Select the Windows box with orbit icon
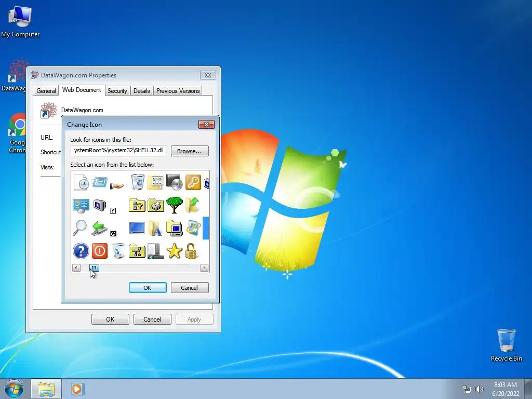The image size is (532, 399). click(193, 228)
